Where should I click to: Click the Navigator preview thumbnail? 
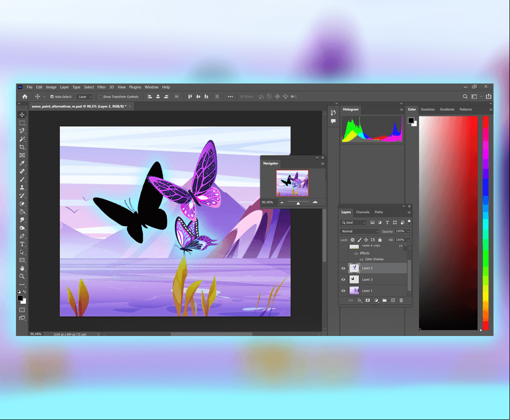tap(292, 183)
